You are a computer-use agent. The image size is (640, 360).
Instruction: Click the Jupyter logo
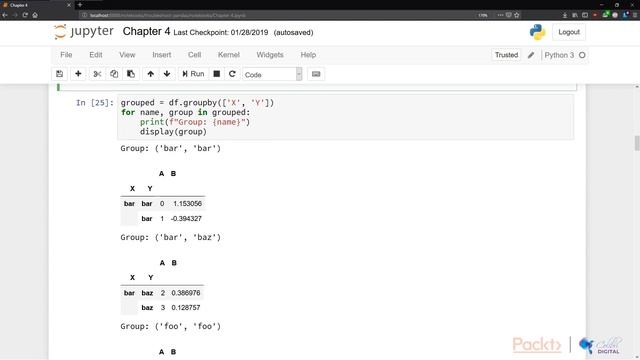coord(84,32)
